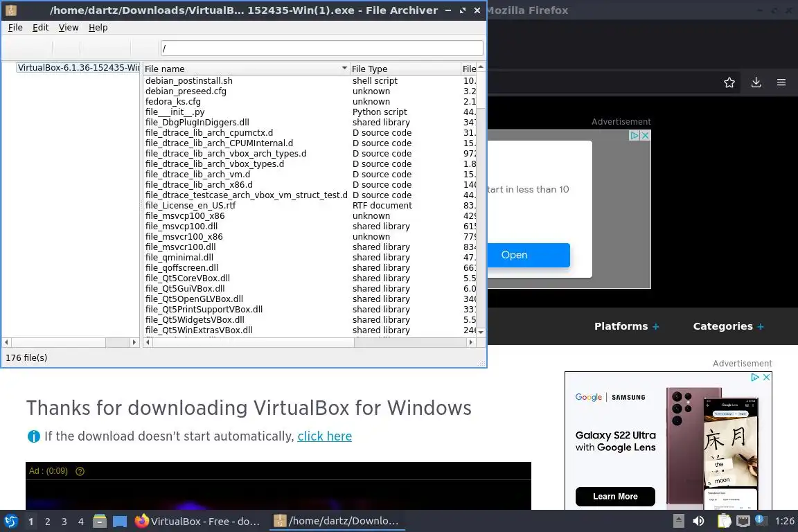
Task: Click the show desktop icon in taskbar
Action: click(x=120, y=522)
